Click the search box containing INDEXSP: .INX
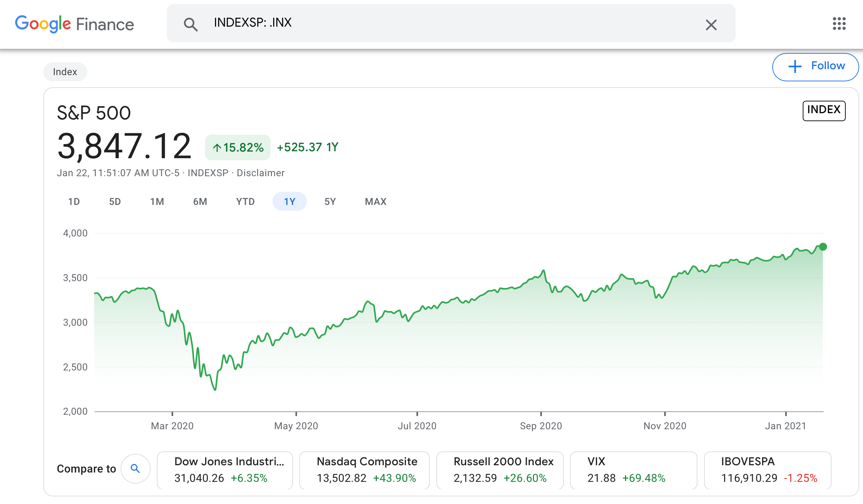 point(451,23)
